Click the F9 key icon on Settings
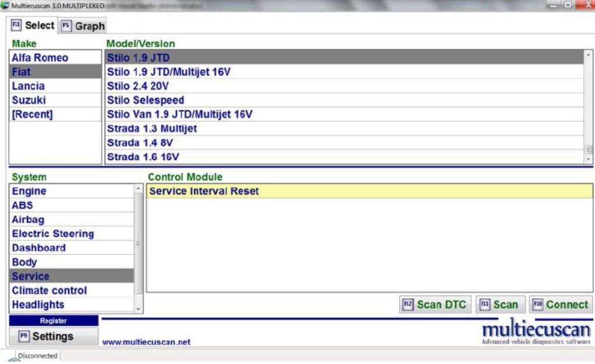 coord(24,336)
